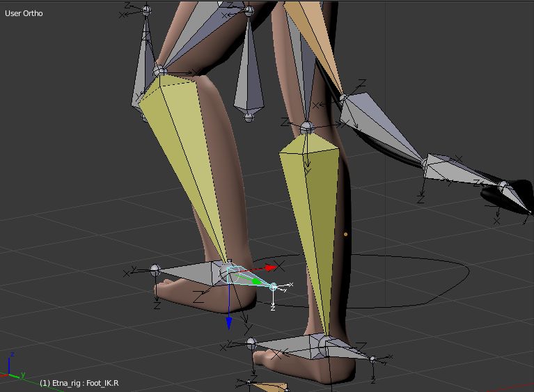The height and width of the screenshot is (392, 534).
Task: Select the cyan-outlined Foot_IK.R bone
Action: pos(251,278)
